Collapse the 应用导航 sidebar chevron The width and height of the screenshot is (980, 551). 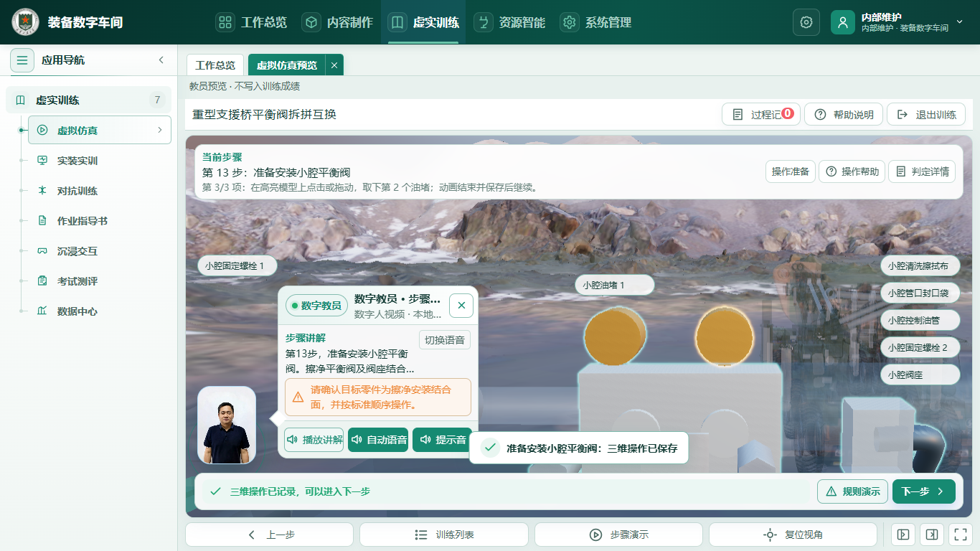(161, 60)
